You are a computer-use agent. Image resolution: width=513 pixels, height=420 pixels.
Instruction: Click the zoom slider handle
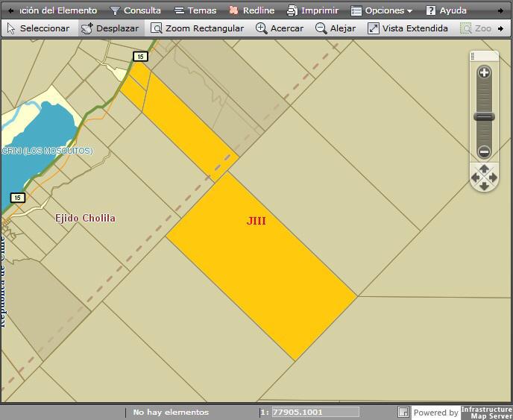coord(484,117)
